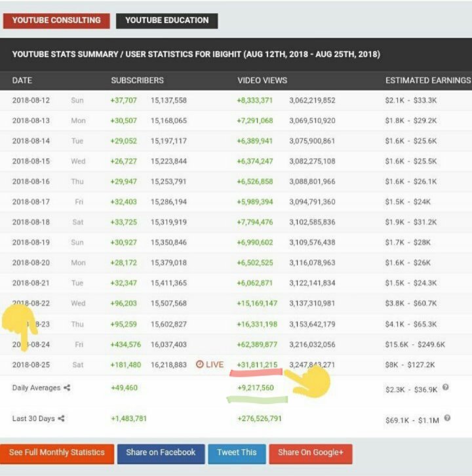
Task: Open the YouTube Education tab
Action: tap(167, 20)
